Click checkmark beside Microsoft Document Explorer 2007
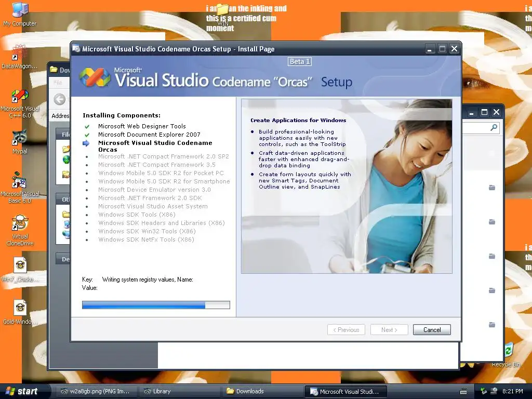 pyautogui.click(x=87, y=135)
